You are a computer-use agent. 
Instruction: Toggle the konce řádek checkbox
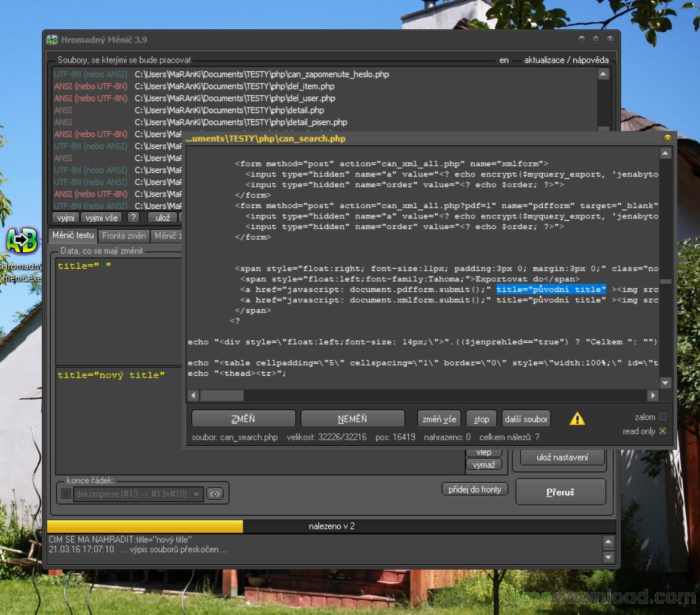[66, 494]
